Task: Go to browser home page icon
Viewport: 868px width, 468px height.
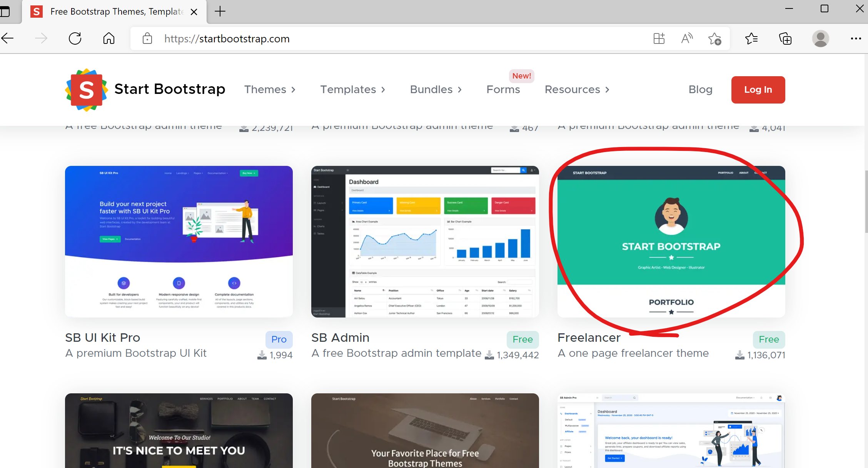Action: [x=109, y=38]
